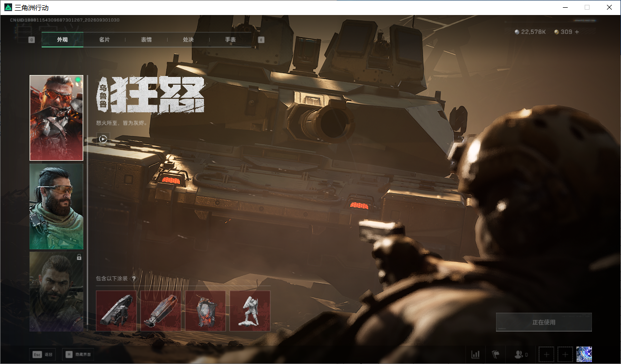Open the player avatar in bottom corner
Screen dimensions: 621x364
(584, 354)
